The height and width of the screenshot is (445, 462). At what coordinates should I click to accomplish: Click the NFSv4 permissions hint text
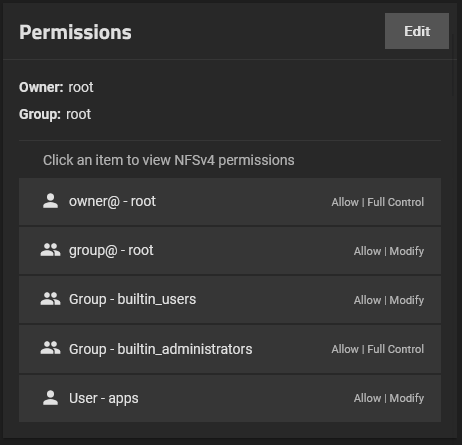pyautogui.click(x=169, y=160)
